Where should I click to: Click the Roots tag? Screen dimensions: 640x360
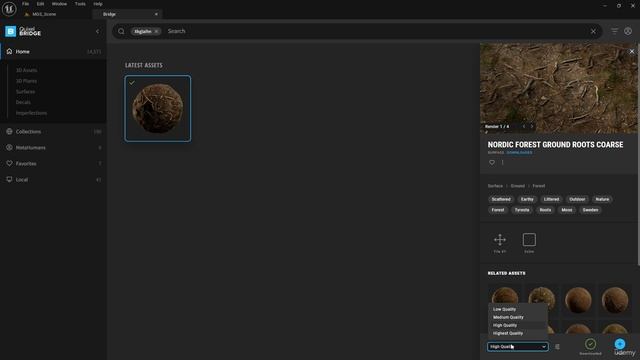click(x=545, y=210)
